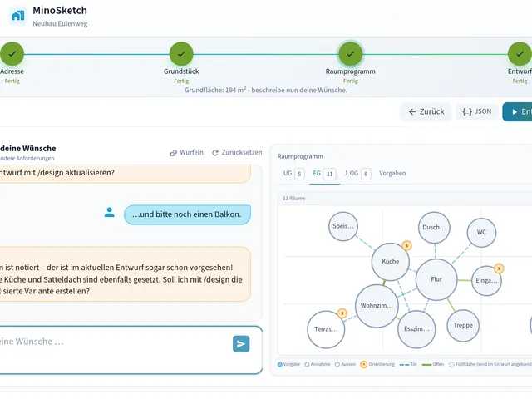532x399 pixels.
Task: Select the Treppe room node
Action: [x=463, y=325]
